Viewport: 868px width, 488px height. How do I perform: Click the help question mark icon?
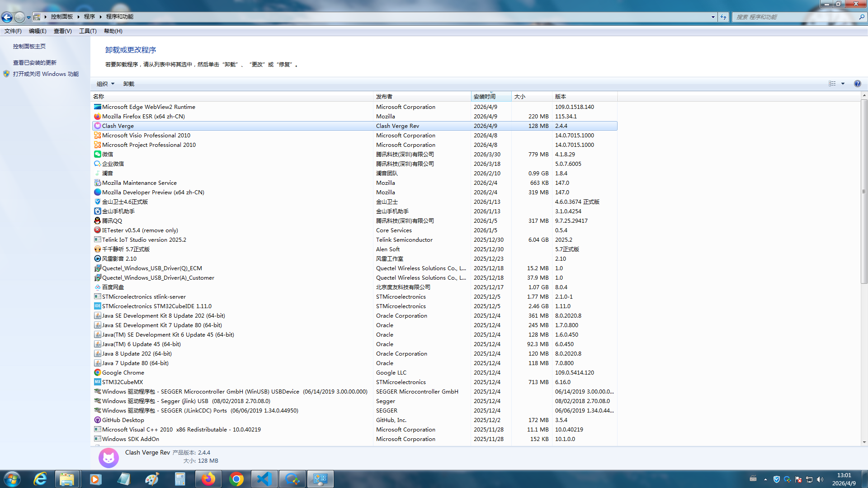coord(857,84)
